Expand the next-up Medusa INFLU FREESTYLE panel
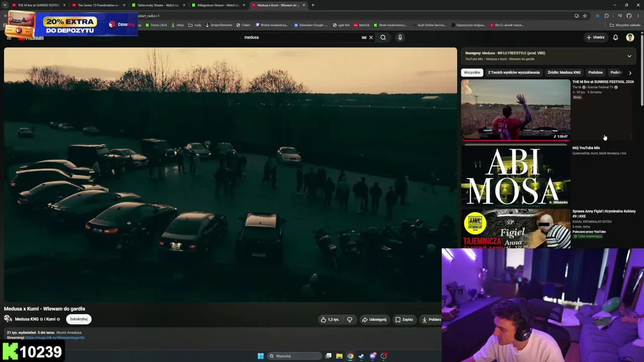Image resolution: width=644 pixels, height=362 pixels. 629,56
